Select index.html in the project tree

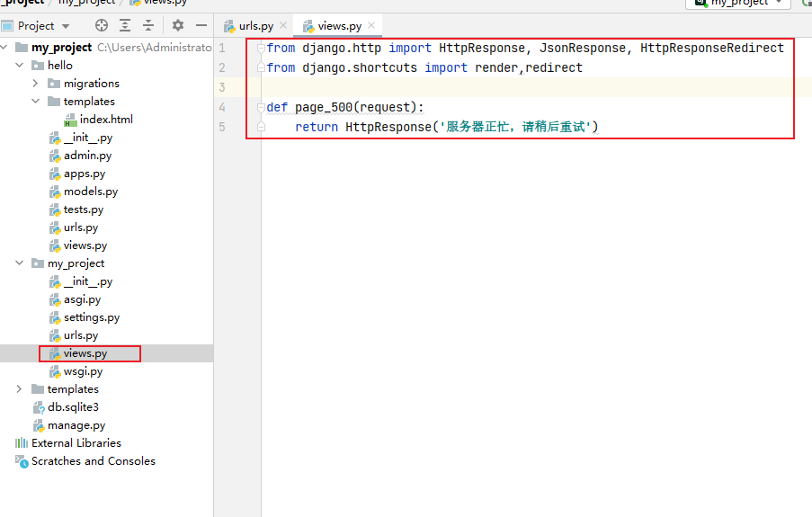(106, 120)
